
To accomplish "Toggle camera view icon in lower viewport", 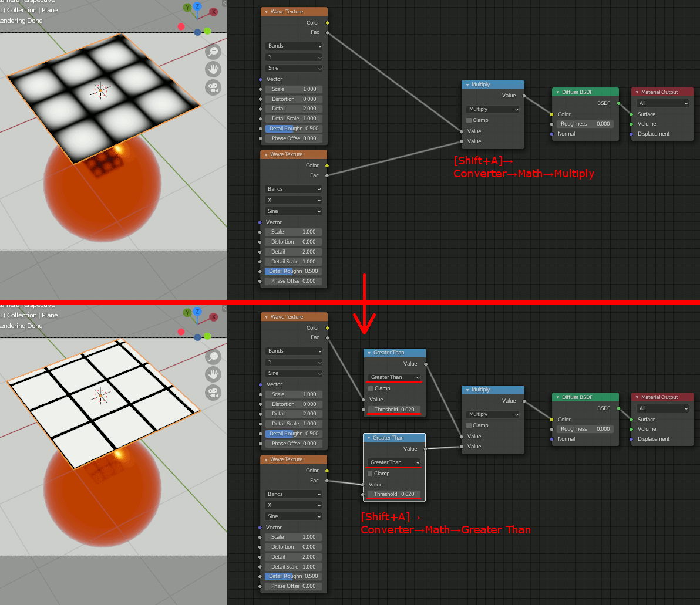I will pyautogui.click(x=213, y=393).
